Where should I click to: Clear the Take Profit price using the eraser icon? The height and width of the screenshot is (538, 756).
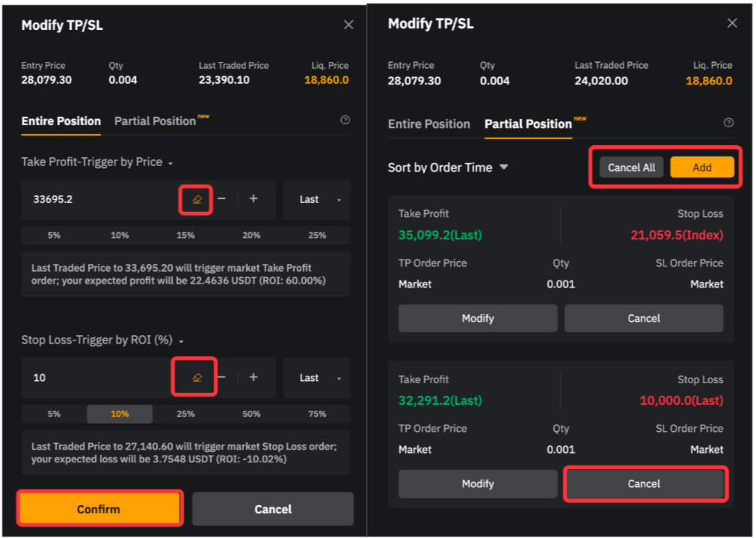195,199
